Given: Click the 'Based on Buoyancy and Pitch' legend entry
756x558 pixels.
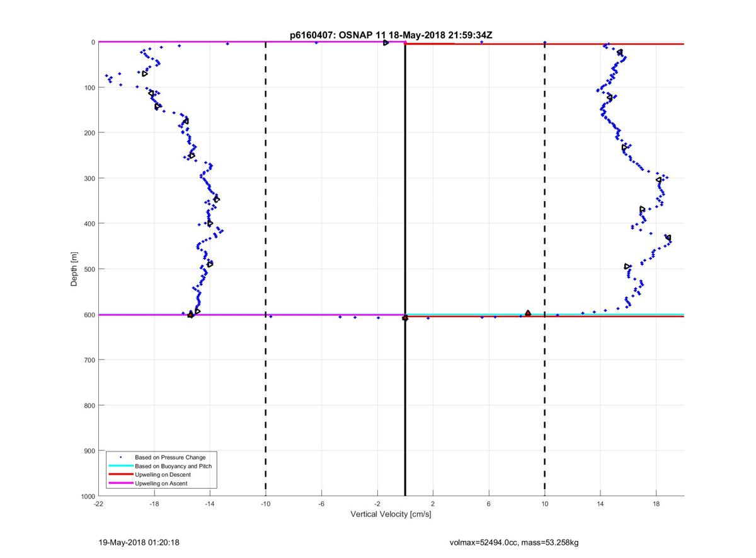Looking at the screenshot, I should tap(173, 466).
